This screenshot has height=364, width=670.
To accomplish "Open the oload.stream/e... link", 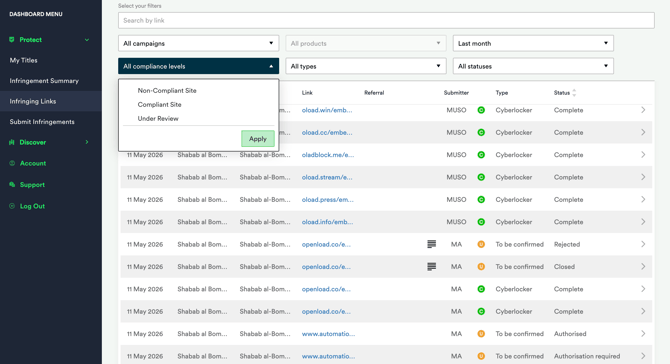I will pyautogui.click(x=327, y=177).
